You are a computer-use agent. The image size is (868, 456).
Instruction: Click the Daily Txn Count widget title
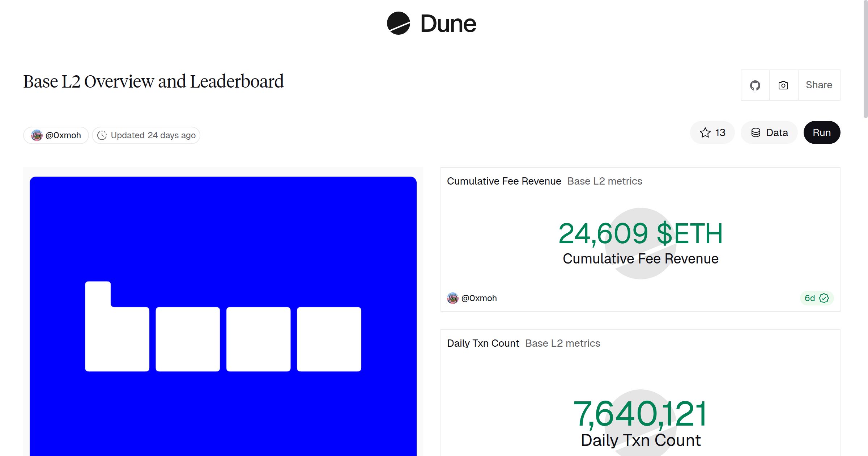(x=483, y=343)
